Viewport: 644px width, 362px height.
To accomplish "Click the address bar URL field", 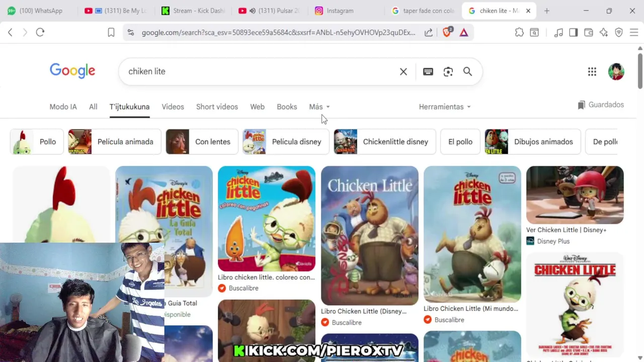I will click(278, 32).
